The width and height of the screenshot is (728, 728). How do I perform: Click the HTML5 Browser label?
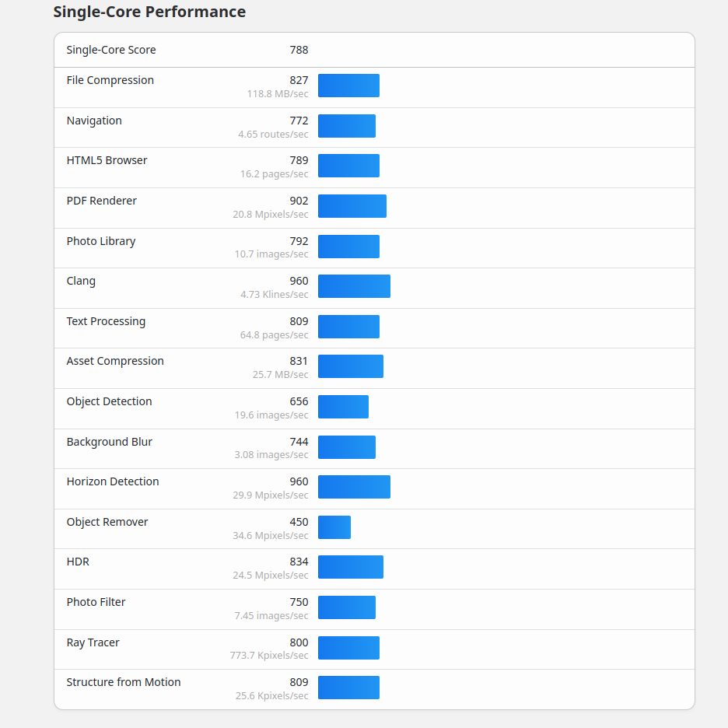pos(107,160)
